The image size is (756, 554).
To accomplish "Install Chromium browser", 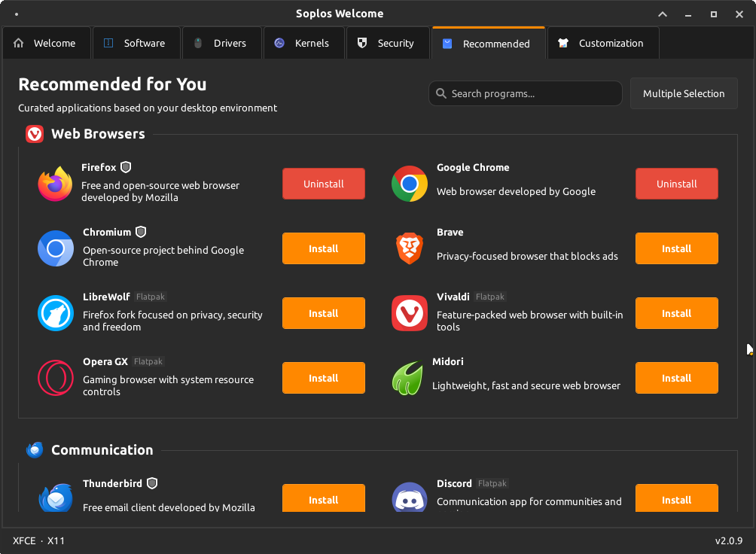I will [x=324, y=248].
